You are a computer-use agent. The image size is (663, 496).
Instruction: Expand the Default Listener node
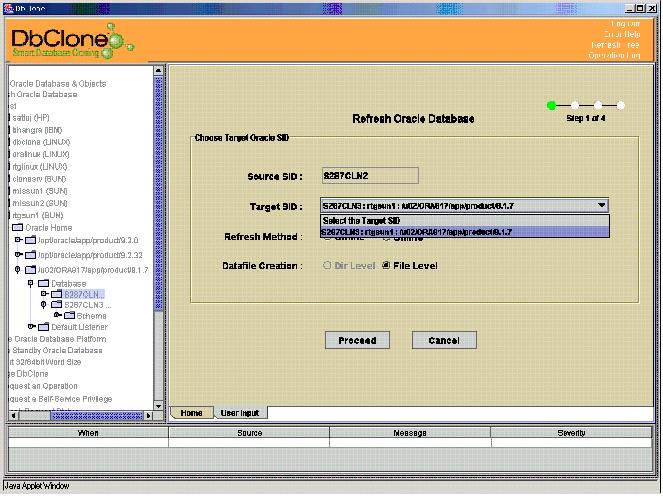coord(31,326)
